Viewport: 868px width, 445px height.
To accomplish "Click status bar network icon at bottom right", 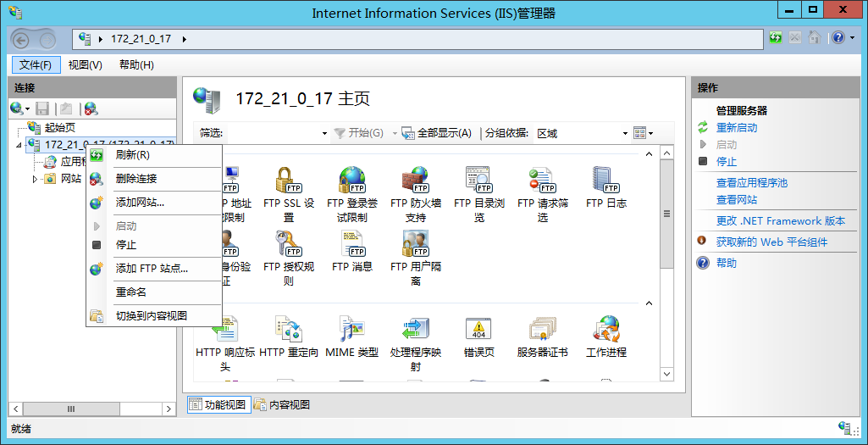I will point(845,428).
